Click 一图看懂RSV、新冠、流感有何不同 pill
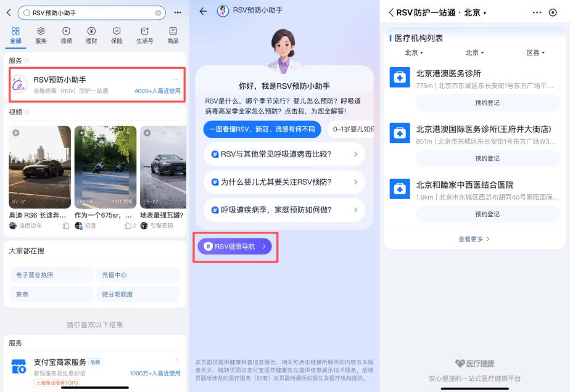The height and width of the screenshot is (392, 570). pyautogui.click(x=263, y=130)
